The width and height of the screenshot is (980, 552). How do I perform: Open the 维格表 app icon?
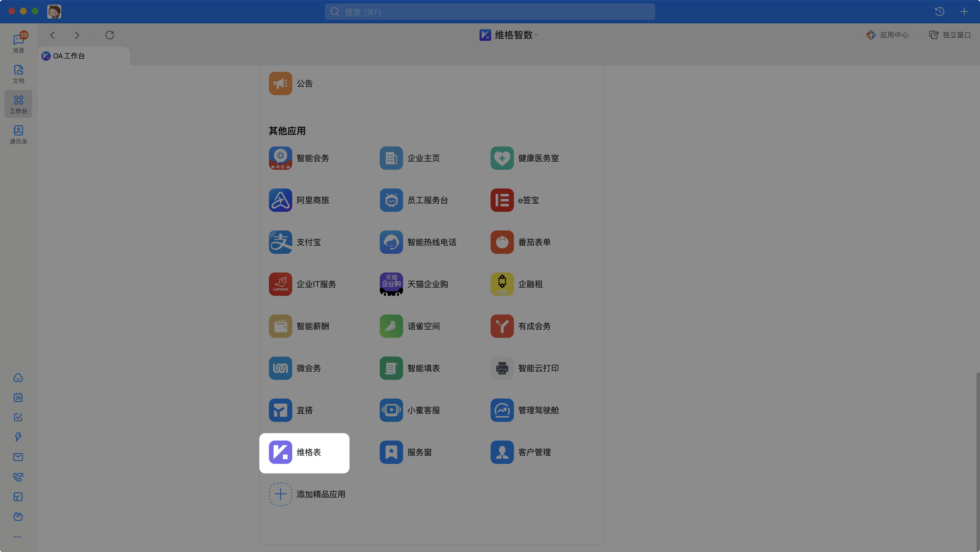(x=280, y=452)
